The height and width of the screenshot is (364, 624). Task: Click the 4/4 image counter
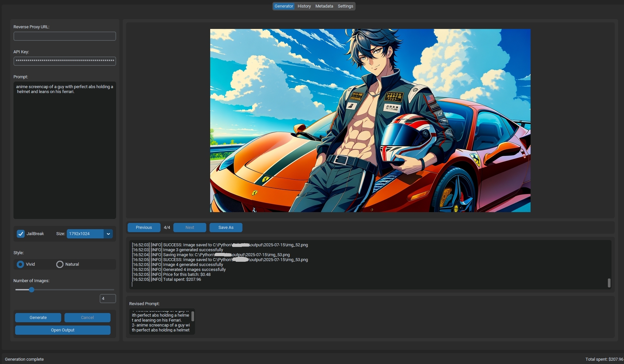coord(167,228)
